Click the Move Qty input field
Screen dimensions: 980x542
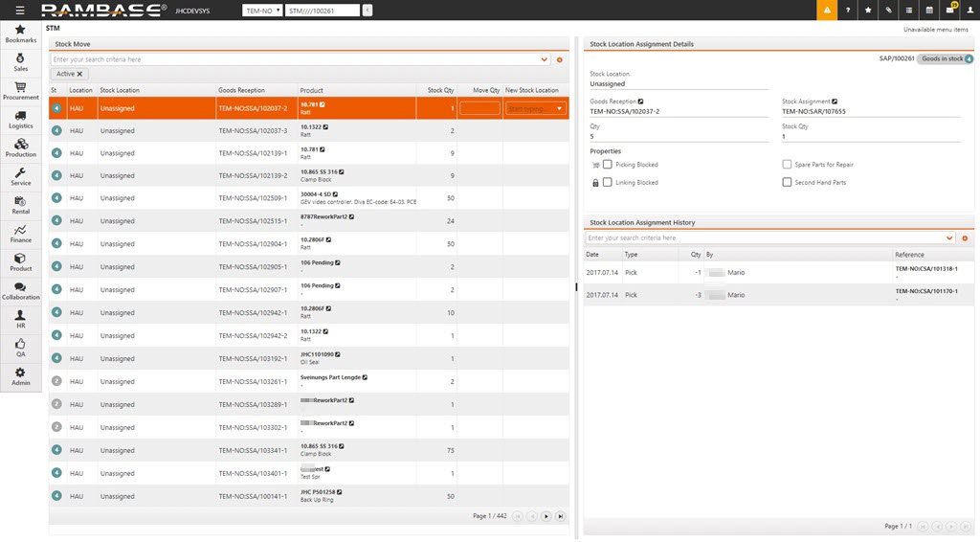[x=479, y=108]
